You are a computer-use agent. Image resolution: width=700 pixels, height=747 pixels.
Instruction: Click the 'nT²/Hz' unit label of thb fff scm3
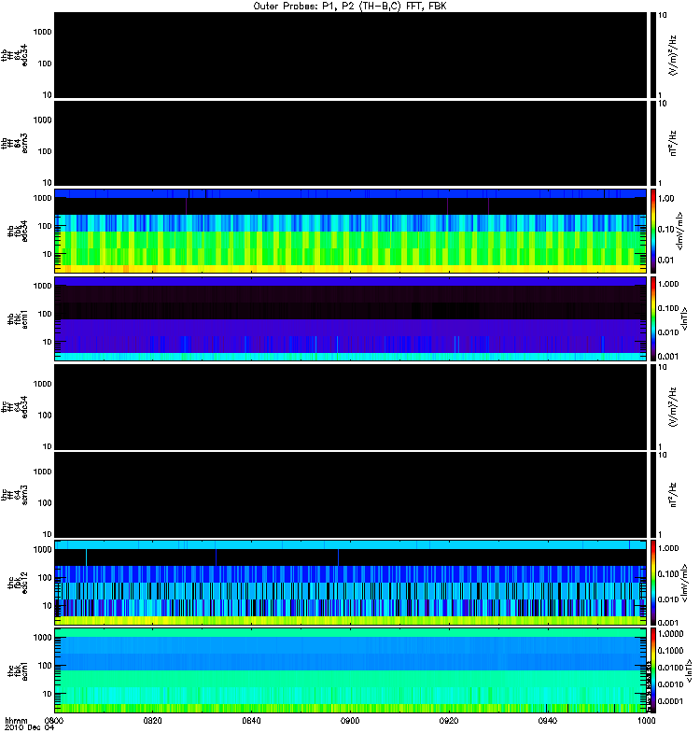click(673, 144)
